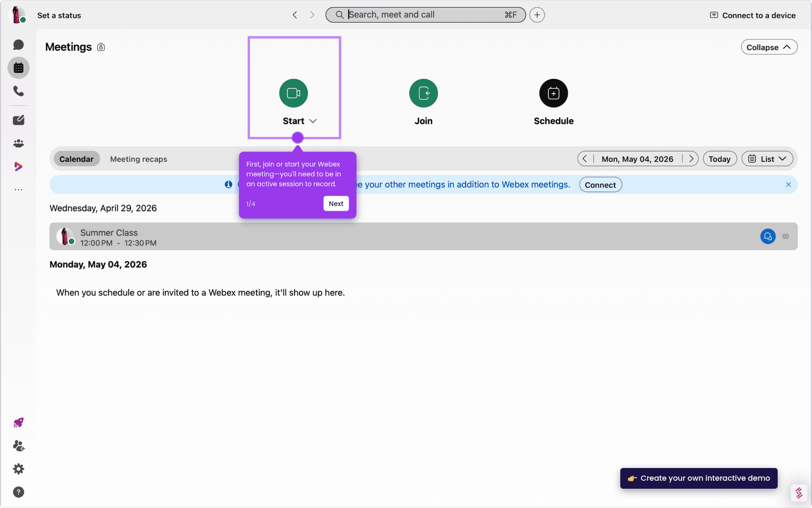Click the Connect button in banner
The height and width of the screenshot is (508, 812).
(601, 185)
